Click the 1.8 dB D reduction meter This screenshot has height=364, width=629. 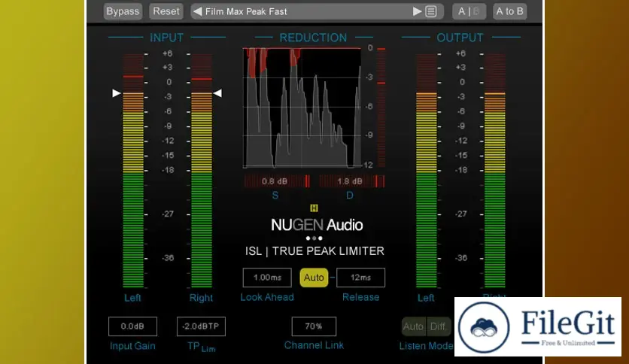(352, 181)
